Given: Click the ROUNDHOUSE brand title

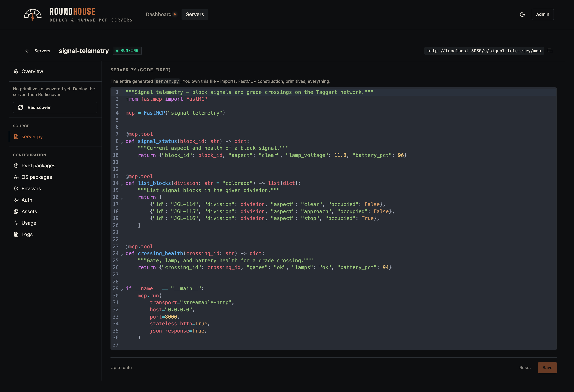Looking at the screenshot, I should (72, 11).
